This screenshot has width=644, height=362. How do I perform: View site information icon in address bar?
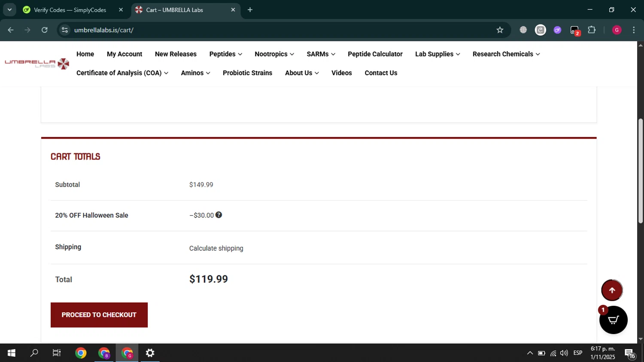65,30
